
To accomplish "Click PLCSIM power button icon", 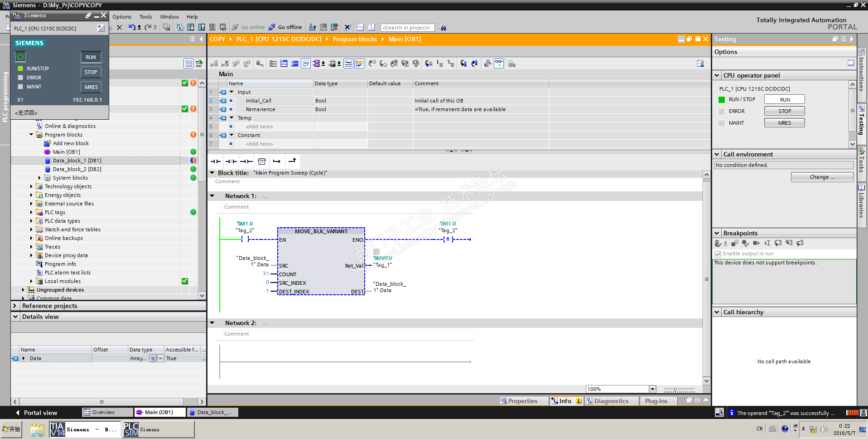I will coord(20,57).
